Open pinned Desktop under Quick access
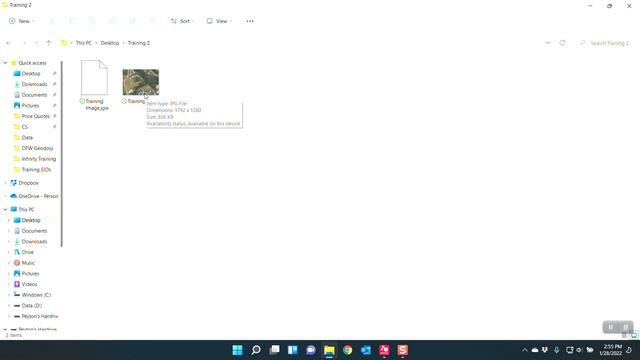Image resolution: width=640 pixels, height=360 pixels. [x=31, y=73]
